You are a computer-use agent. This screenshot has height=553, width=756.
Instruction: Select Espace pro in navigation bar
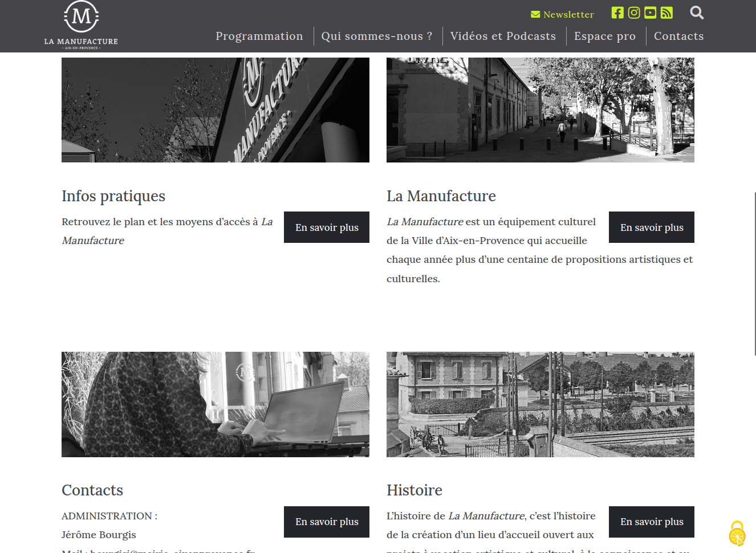tap(604, 36)
